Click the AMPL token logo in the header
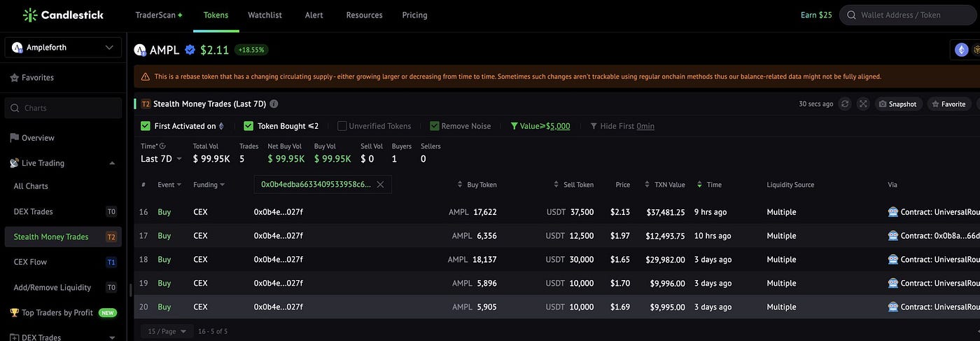The width and height of the screenshot is (980, 341). tap(140, 50)
